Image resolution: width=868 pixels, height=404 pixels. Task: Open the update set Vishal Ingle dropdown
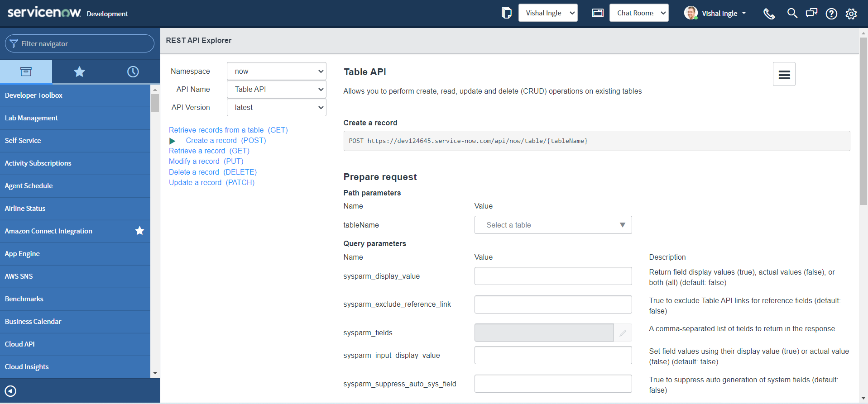pos(548,13)
